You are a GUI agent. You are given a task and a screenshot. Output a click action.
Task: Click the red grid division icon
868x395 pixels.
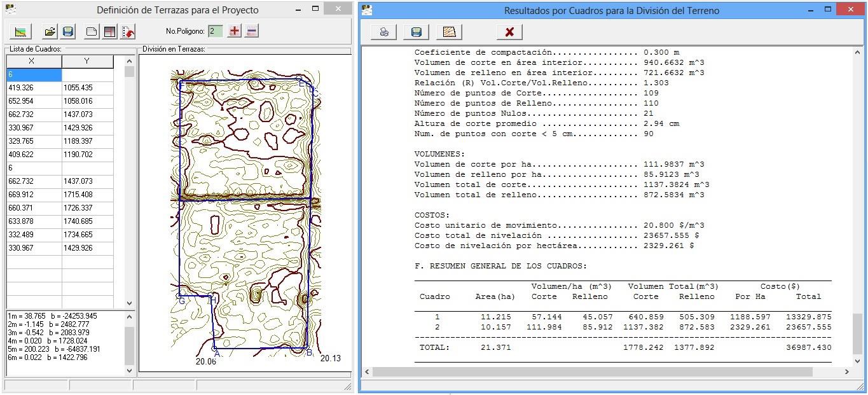point(109,32)
